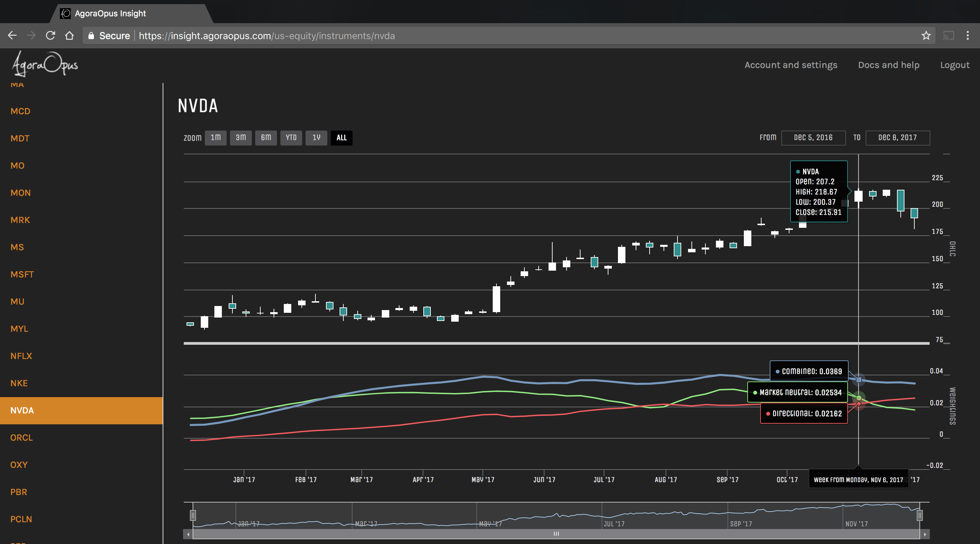Click the Combined weighting marker
Screen dimensions: 980x544
859,379
